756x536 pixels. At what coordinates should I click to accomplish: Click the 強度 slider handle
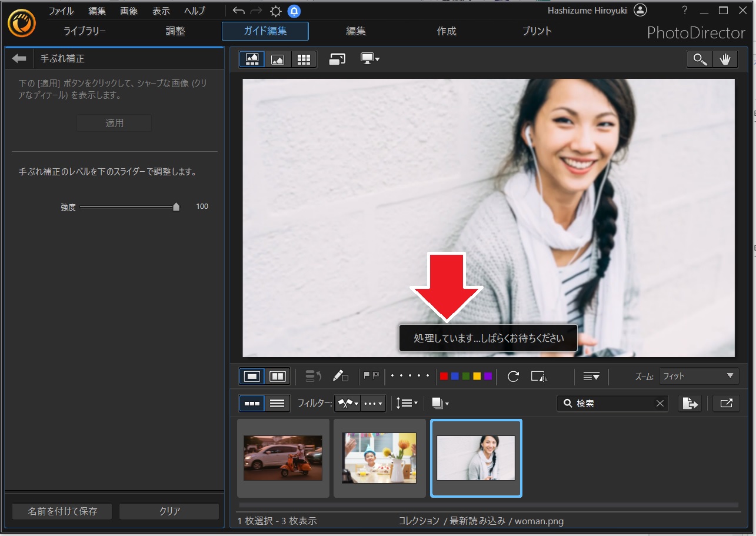176,207
